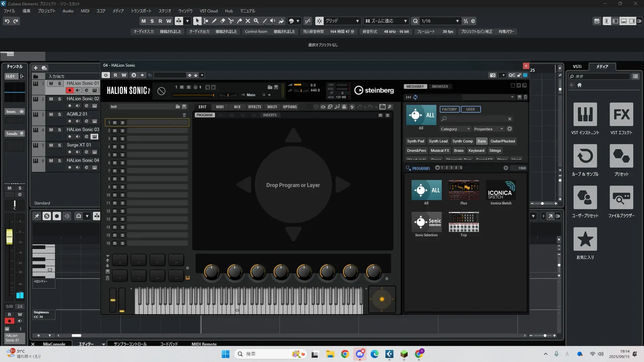Select the Draw pencil tool
Viewport: 644px width, 362px height.
tap(214, 21)
